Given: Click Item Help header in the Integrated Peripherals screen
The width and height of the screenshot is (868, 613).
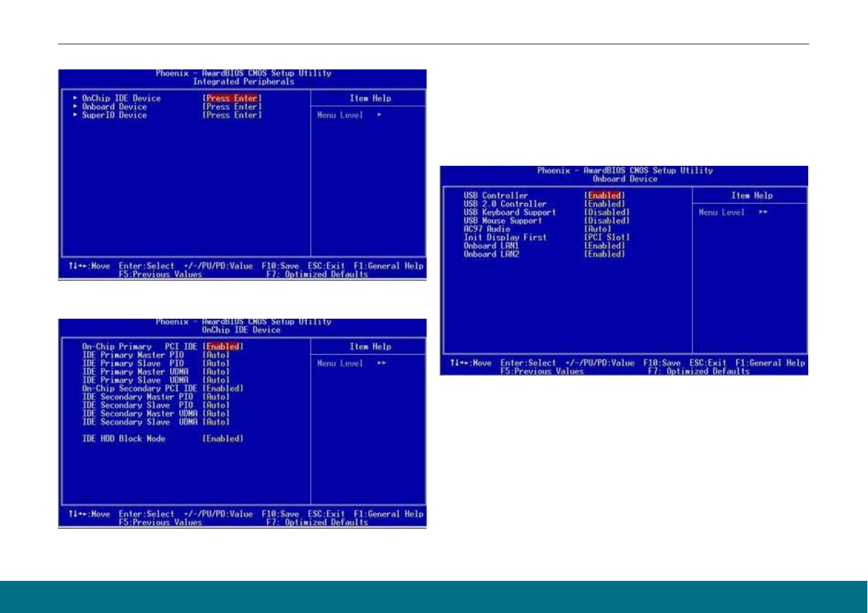Looking at the screenshot, I should (x=370, y=98).
